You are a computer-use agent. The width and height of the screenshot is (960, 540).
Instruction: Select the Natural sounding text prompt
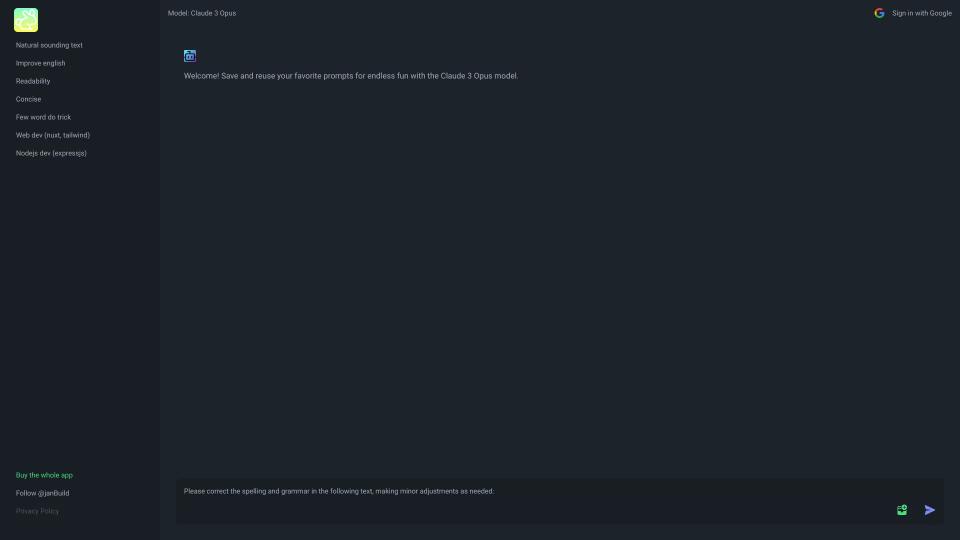tap(49, 45)
